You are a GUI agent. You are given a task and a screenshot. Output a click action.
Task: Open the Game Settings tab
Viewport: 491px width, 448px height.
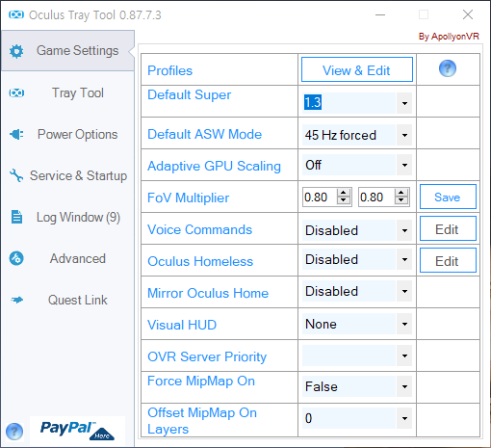(x=67, y=51)
